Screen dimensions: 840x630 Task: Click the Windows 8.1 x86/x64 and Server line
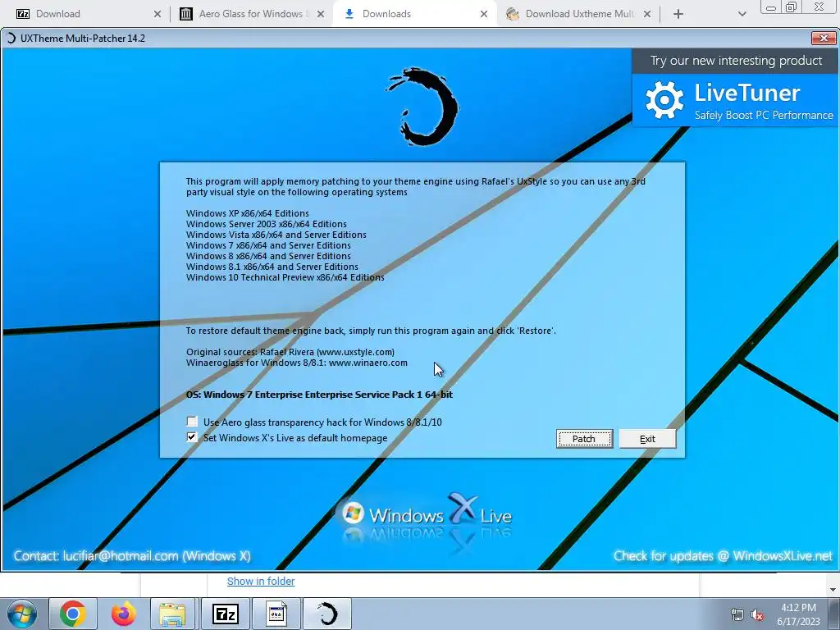[x=272, y=267]
